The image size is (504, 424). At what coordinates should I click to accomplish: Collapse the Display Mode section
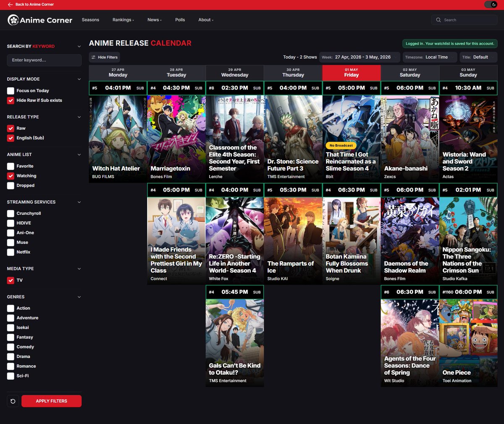pyautogui.click(x=79, y=79)
